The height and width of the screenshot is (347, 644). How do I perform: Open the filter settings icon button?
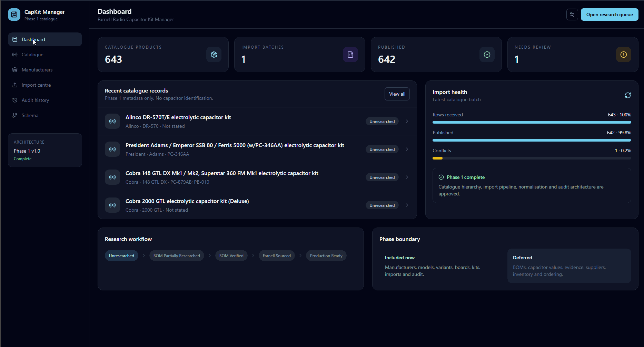point(572,15)
